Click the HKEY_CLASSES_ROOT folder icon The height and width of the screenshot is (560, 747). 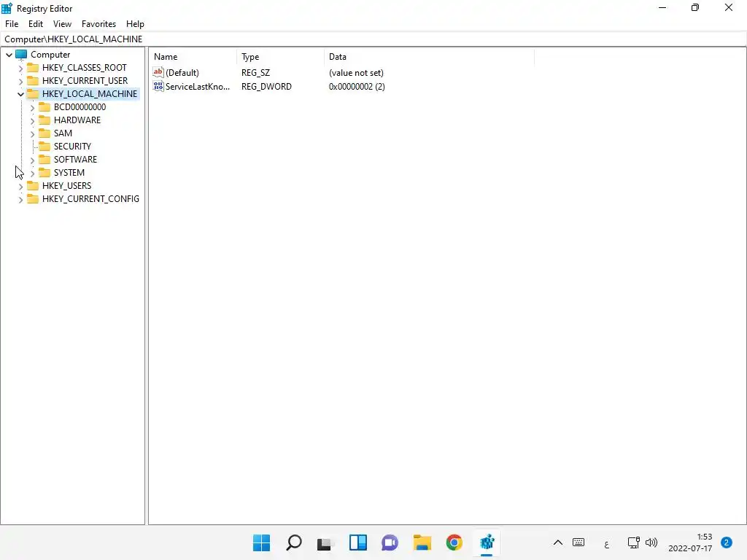(33, 67)
